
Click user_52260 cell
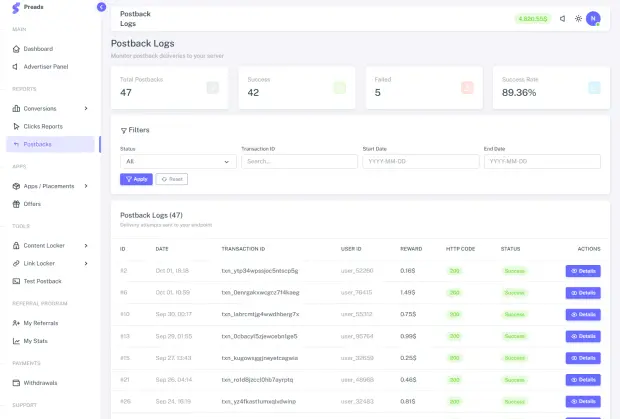pos(357,271)
